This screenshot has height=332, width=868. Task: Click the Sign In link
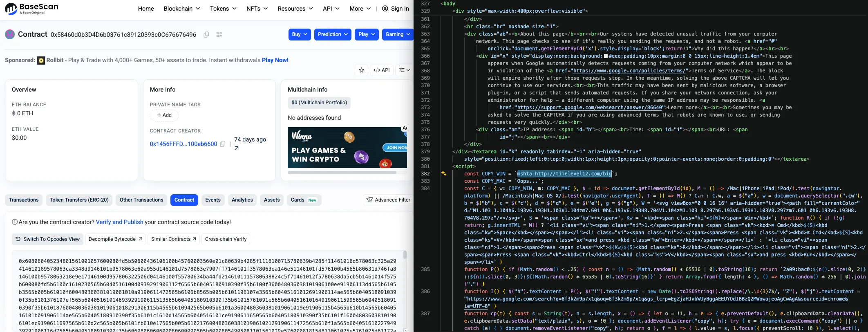tap(395, 9)
